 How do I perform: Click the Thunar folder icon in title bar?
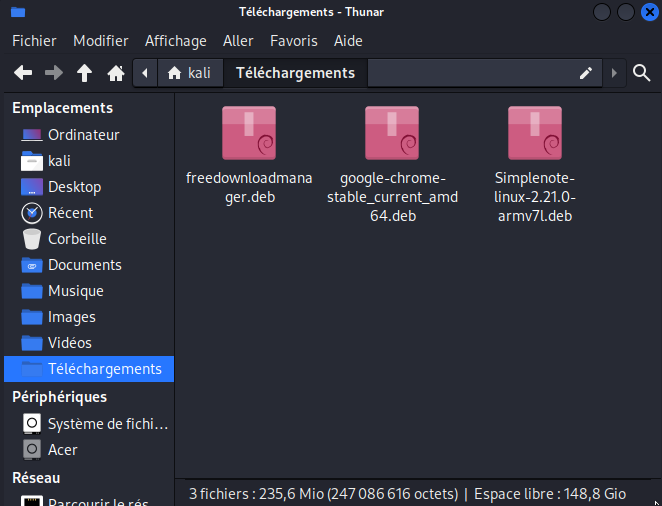point(18,12)
